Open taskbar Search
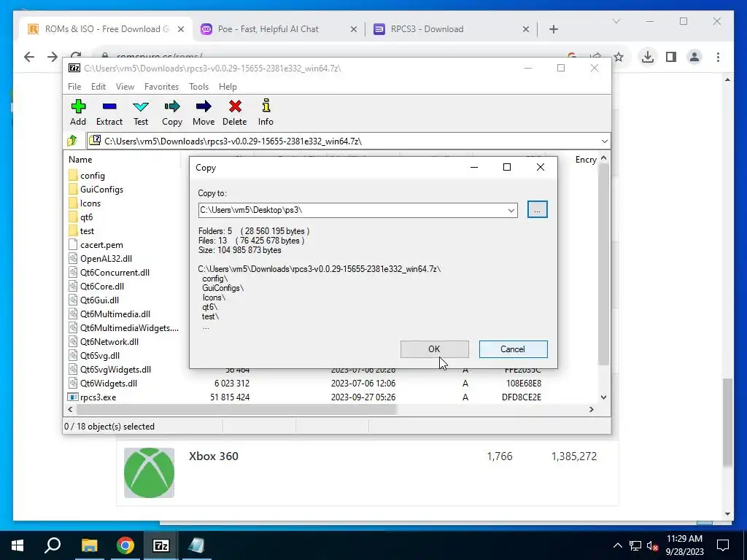 click(53, 545)
